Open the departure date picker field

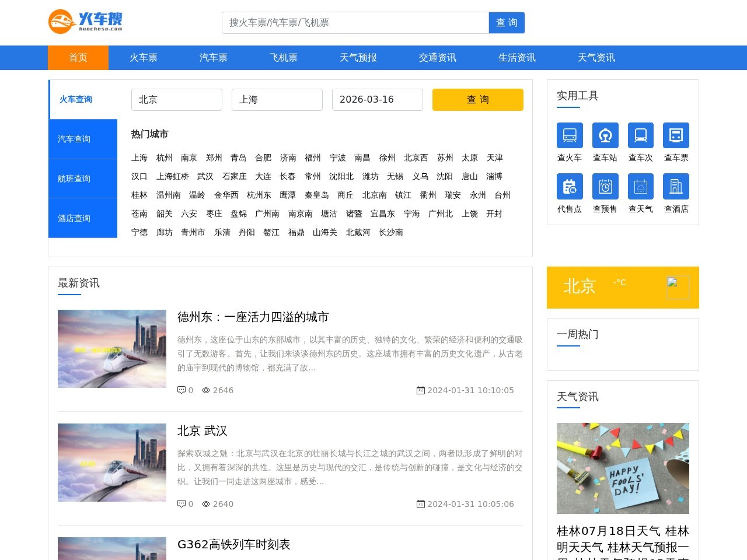[x=377, y=100]
